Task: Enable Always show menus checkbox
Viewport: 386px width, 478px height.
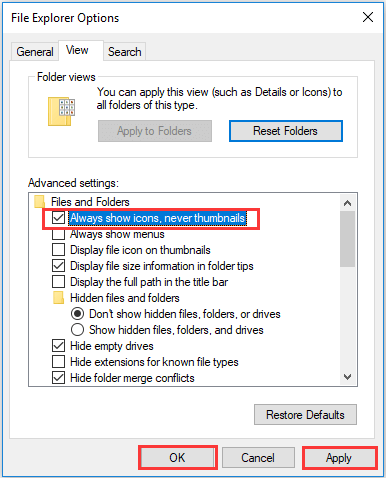Action: (x=58, y=234)
